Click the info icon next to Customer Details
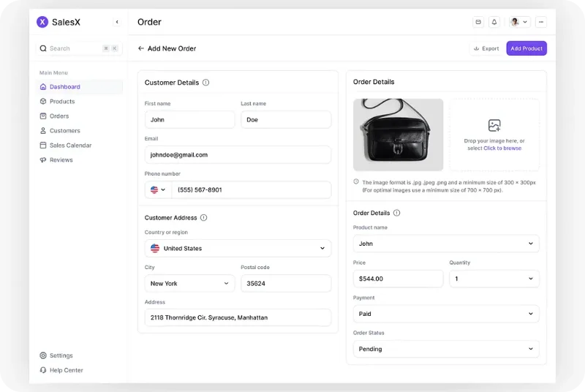This screenshot has height=392, width=585. (205, 83)
